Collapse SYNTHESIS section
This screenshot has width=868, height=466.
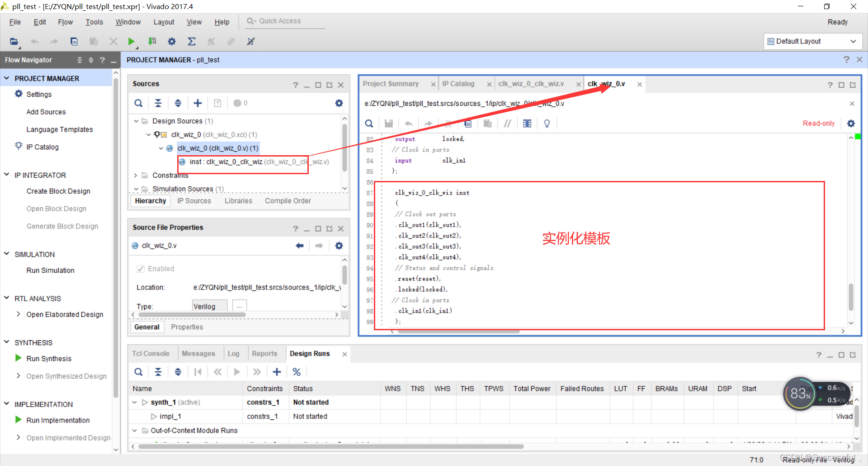tap(7, 342)
